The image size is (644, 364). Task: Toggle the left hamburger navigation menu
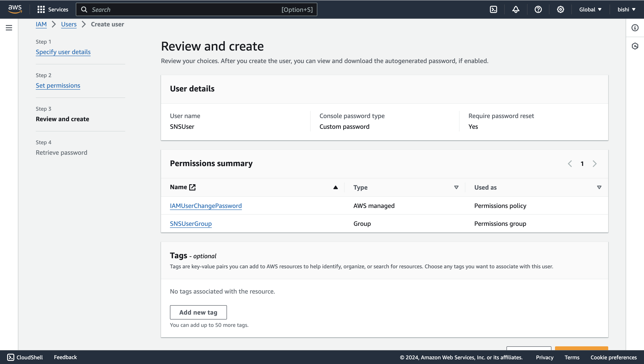click(9, 28)
